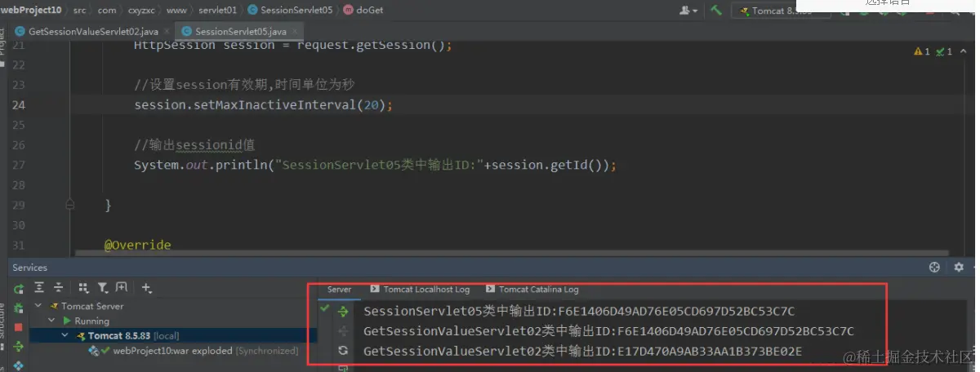Open the Tomcat Localhost Log tab
The image size is (980, 372).
[x=420, y=290]
